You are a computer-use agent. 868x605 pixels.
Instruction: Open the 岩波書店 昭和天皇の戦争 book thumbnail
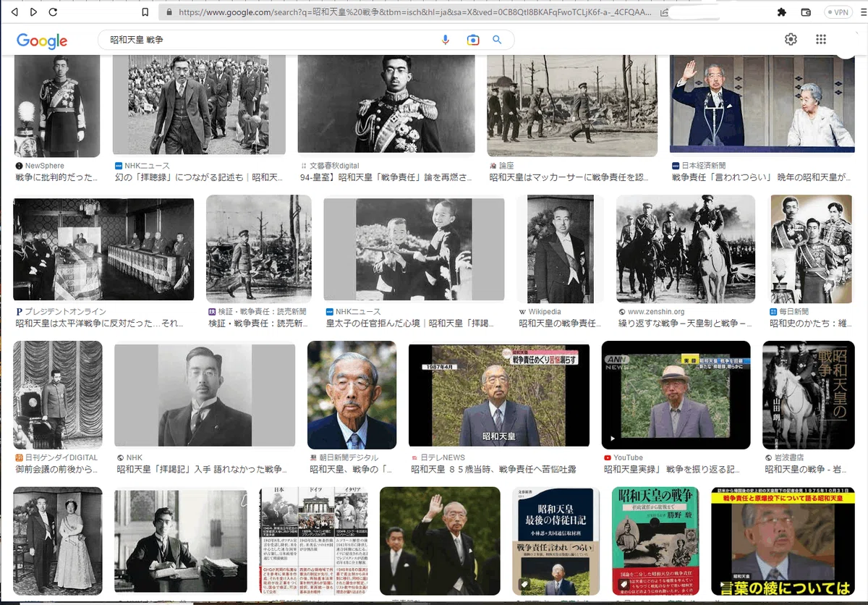pos(809,395)
